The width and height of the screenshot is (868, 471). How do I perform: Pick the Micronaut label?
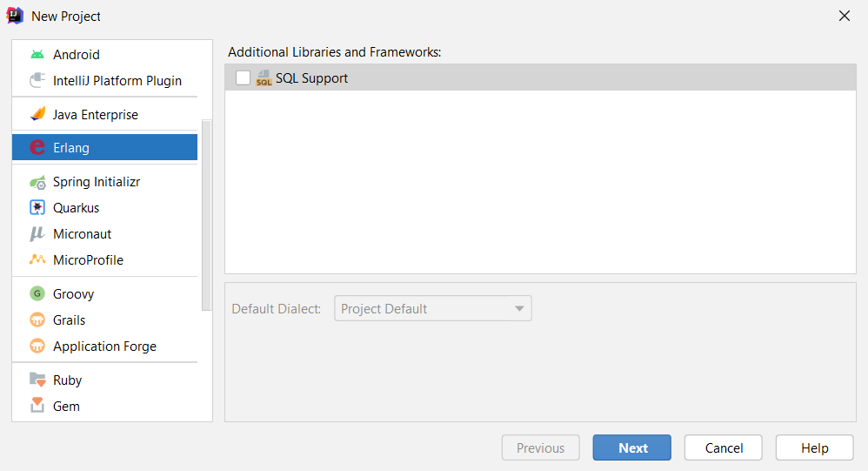(x=82, y=234)
